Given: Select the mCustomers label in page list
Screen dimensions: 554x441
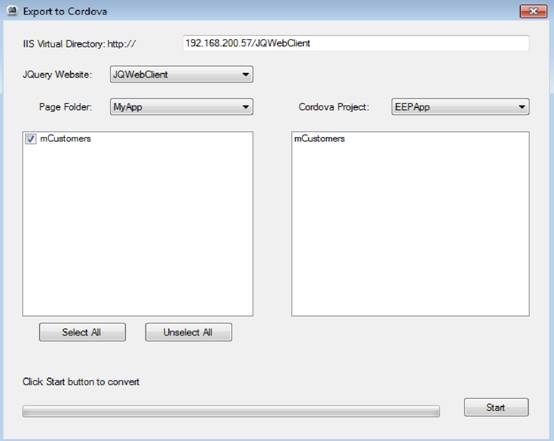Looking at the screenshot, I should [x=66, y=139].
